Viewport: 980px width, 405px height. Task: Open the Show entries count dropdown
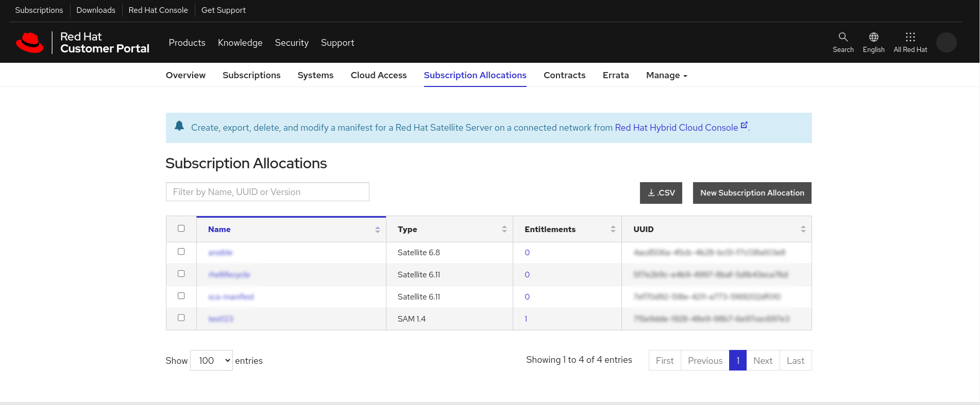pyautogui.click(x=211, y=361)
